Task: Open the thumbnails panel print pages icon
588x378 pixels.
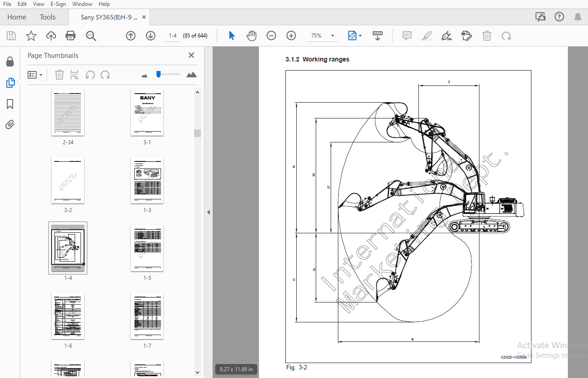Action: tap(75, 75)
